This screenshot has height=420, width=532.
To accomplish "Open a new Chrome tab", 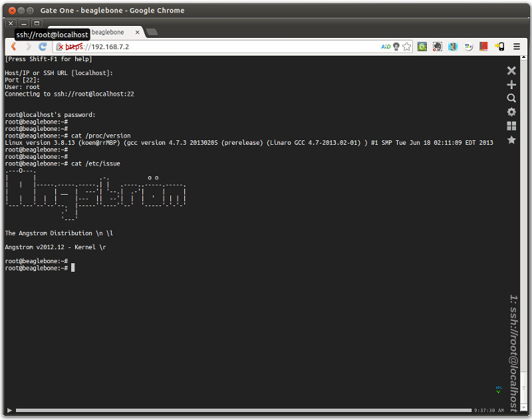I will (x=152, y=32).
